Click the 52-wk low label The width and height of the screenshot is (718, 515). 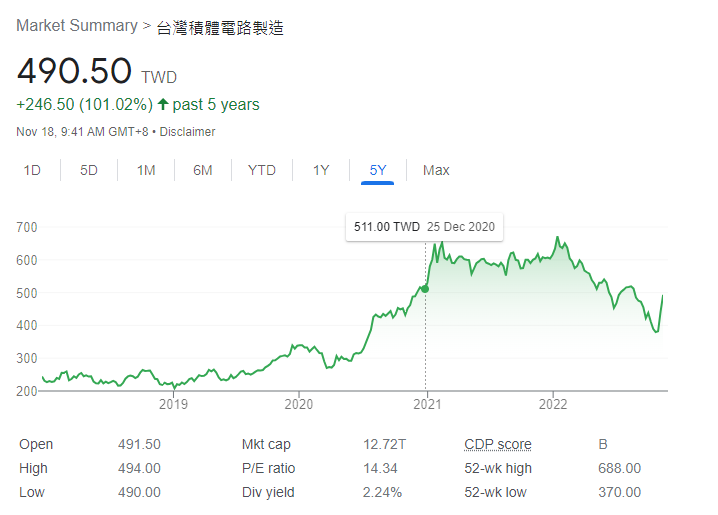(495, 492)
